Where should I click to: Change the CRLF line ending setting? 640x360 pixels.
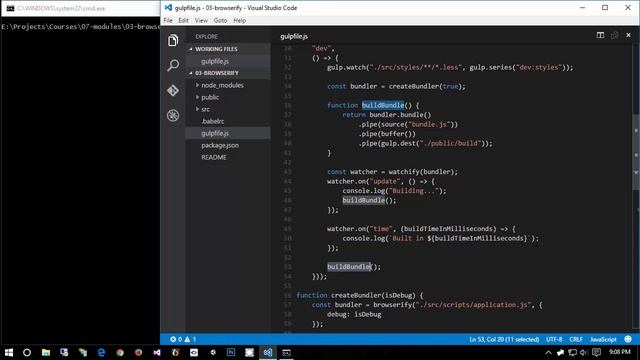click(x=576, y=340)
